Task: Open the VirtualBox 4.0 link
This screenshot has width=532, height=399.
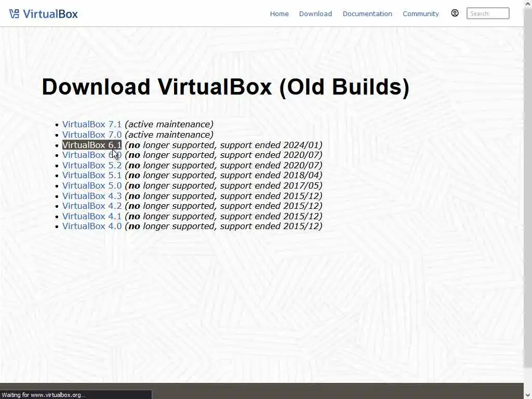Action: (92, 227)
